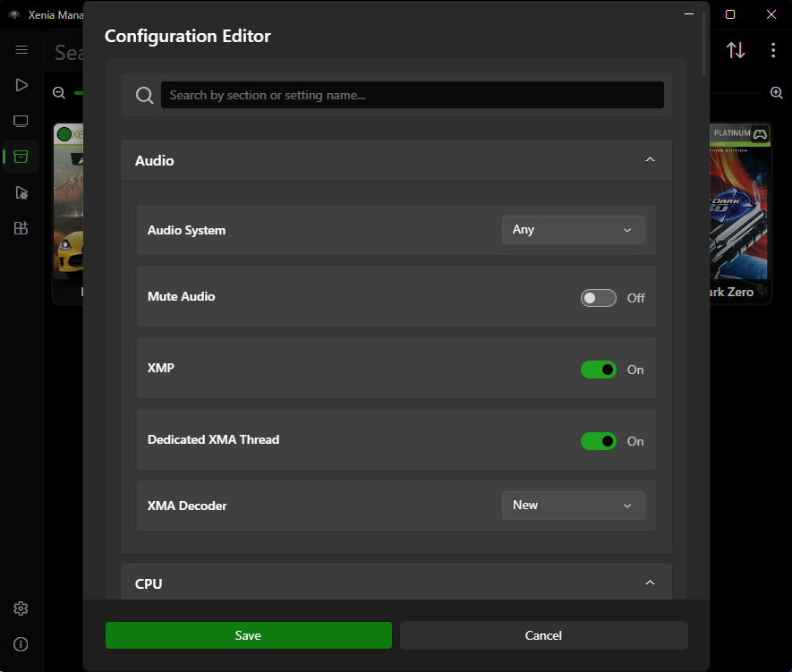Collapse the Audio section
This screenshot has width=792, height=672.
pyautogui.click(x=650, y=159)
